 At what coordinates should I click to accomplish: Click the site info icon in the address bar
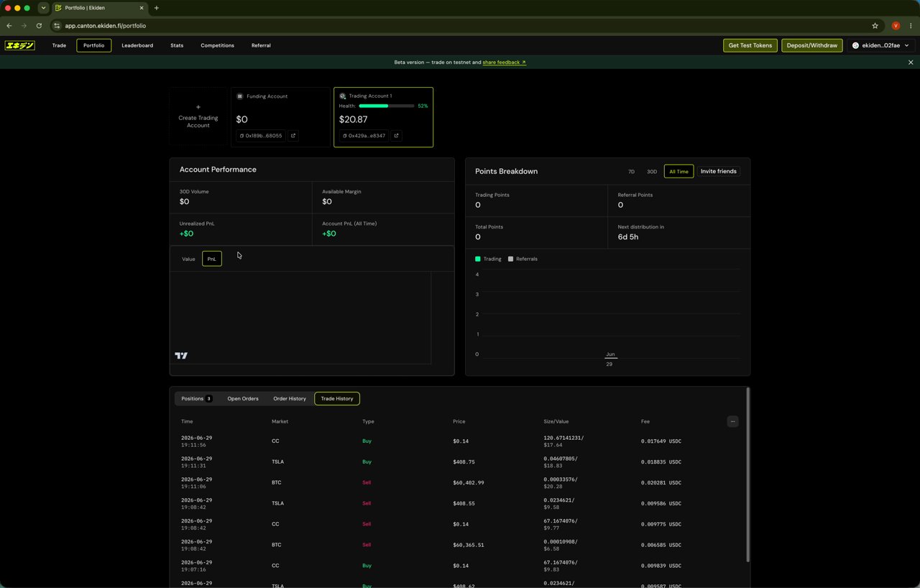(x=57, y=26)
